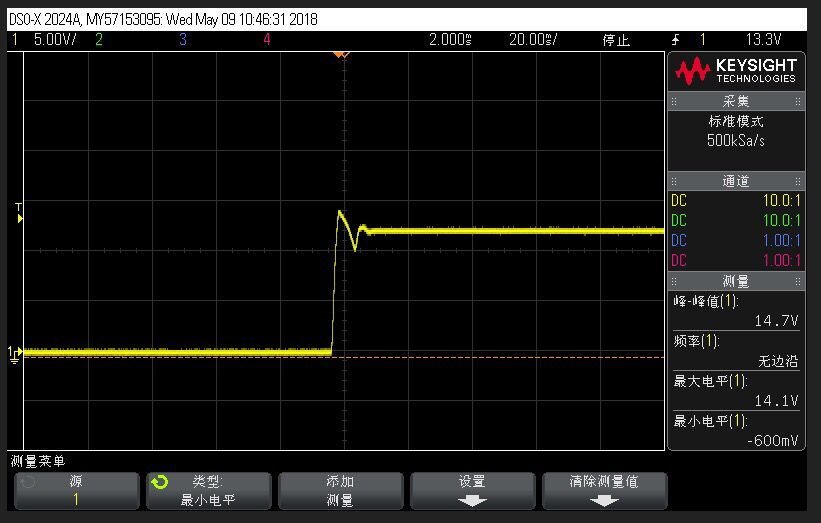821x523 pixels.
Task: Click the trigger level T marker
Action: click(x=19, y=213)
